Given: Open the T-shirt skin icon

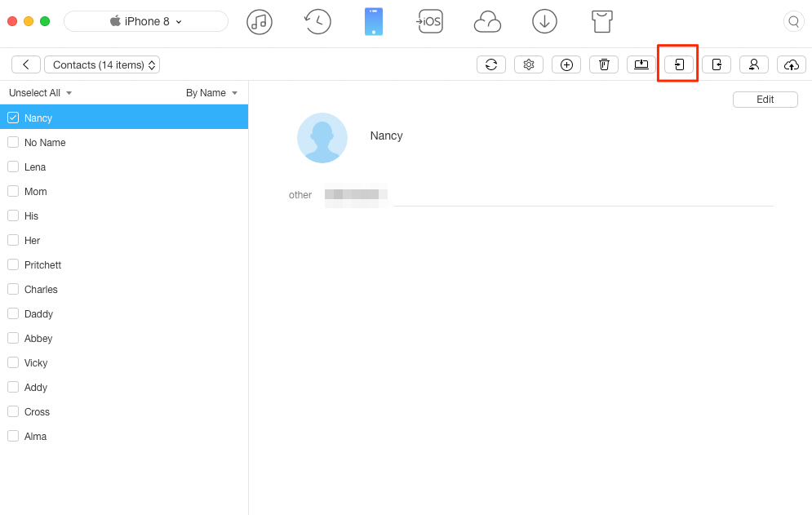Looking at the screenshot, I should [601, 22].
